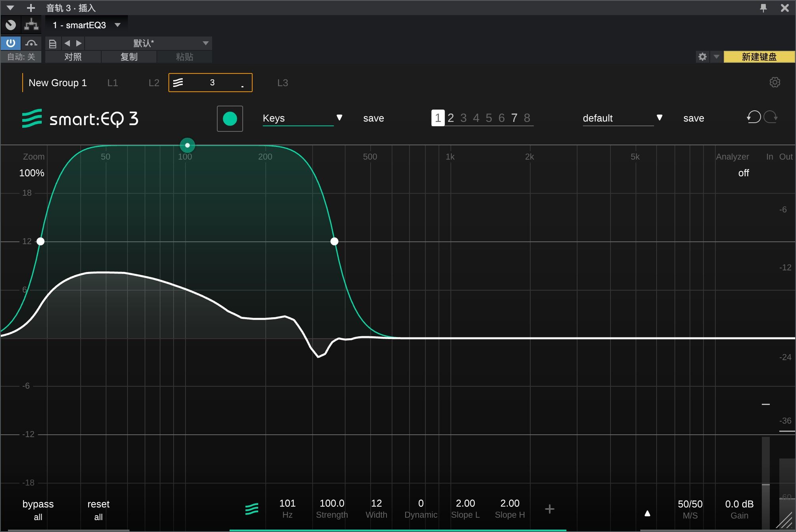
Task: Click save next to the Keys profile
Action: coord(373,118)
